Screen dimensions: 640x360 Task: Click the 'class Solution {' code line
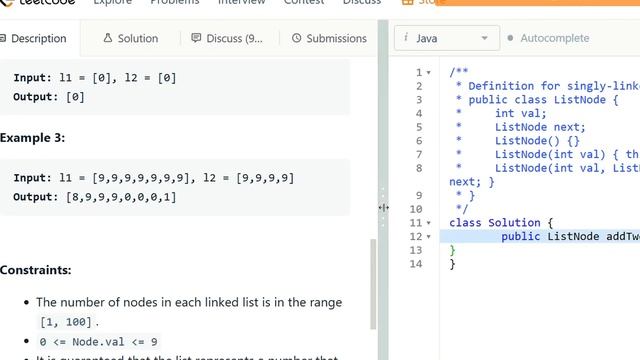tap(501, 223)
